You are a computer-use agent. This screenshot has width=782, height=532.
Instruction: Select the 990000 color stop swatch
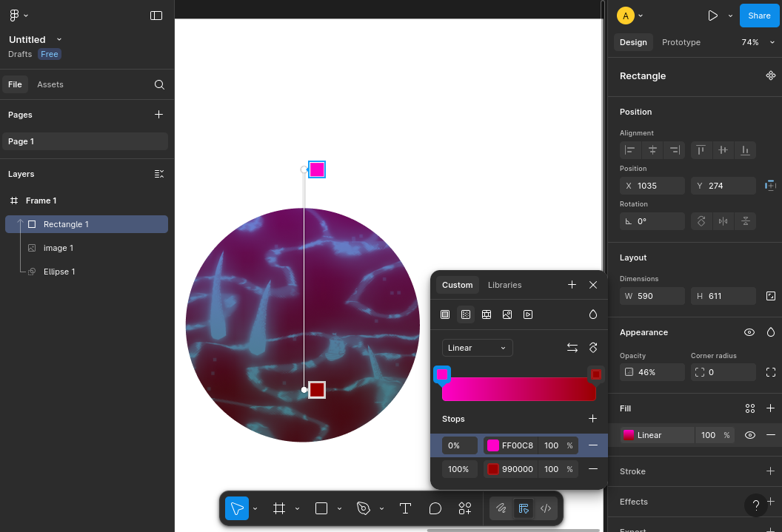tap(493, 469)
